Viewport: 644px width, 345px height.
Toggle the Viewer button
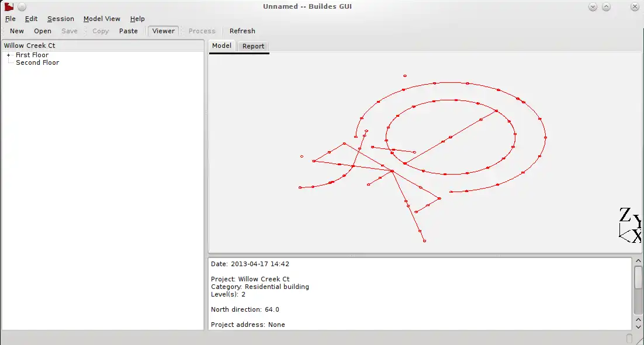(164, 31)
